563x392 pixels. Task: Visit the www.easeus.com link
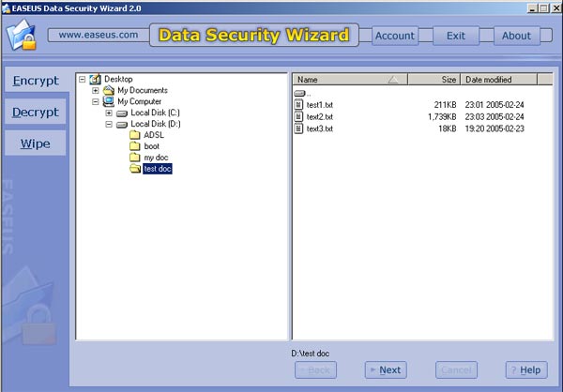[99, 35]
